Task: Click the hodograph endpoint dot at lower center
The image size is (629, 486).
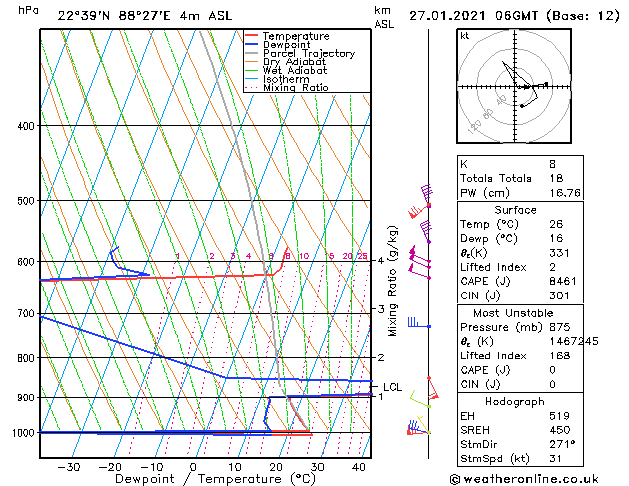Action: tap(521, 106)
